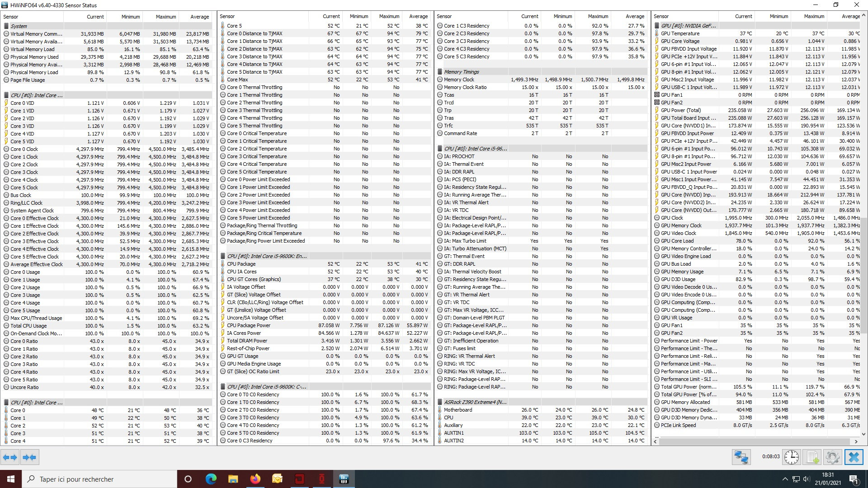
Task: Open sensor settings gear icon
Action: [x=832, y=457]
